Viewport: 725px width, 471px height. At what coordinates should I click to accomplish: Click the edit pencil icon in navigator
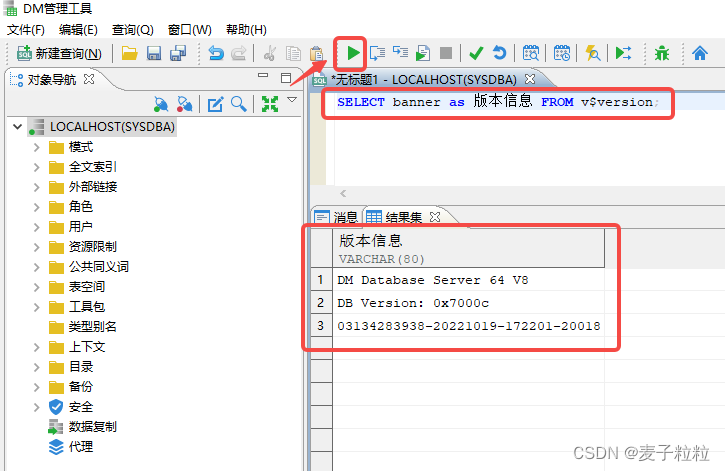coord(215,104)
